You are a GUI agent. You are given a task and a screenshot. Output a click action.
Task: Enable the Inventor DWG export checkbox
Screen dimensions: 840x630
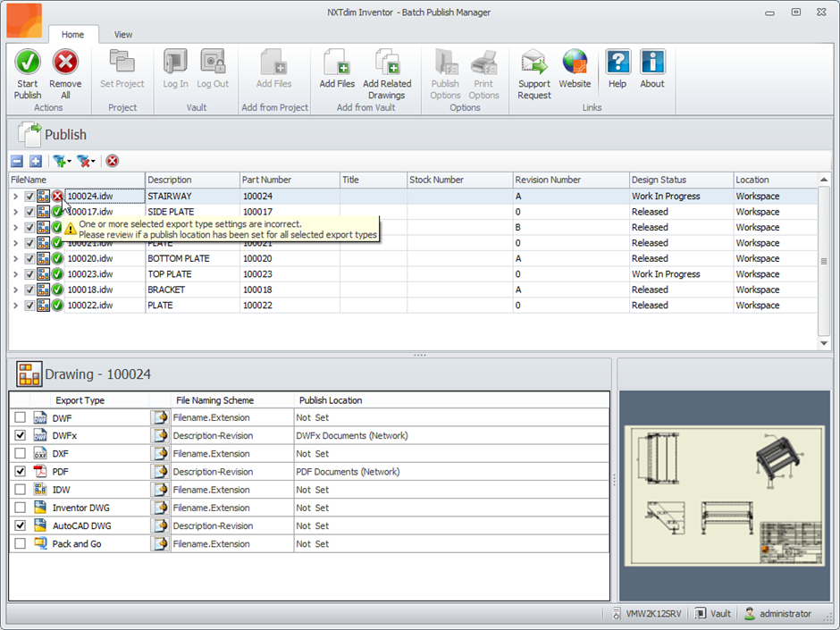click(21, 508)
